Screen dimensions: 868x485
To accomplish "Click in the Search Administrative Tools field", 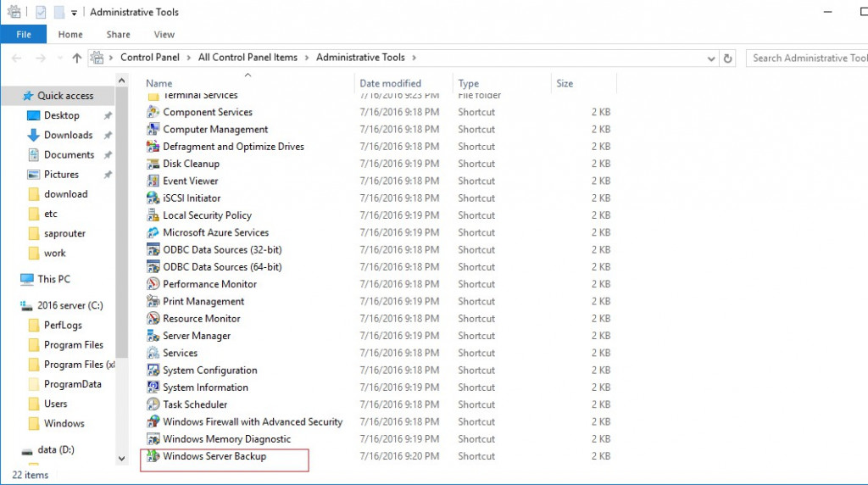I will pos(807,59).
